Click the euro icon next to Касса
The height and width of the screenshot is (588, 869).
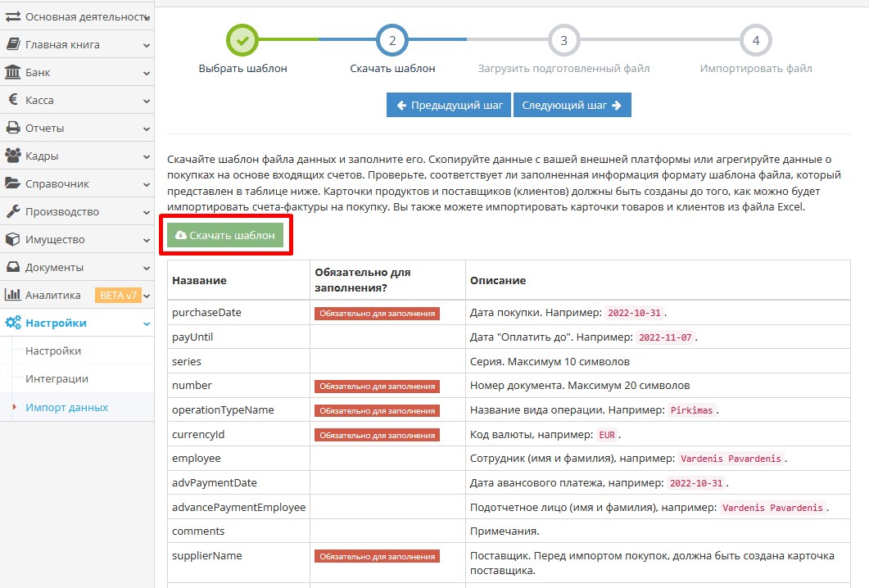[13, 101]
